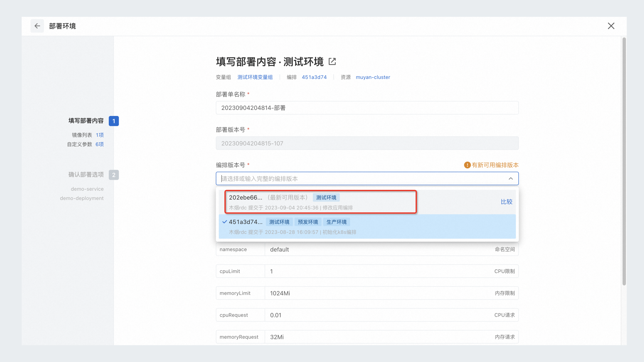Go to step 2 确认部署选项
644x362 pixels.
pyautogui.click(x=86, y=175)
